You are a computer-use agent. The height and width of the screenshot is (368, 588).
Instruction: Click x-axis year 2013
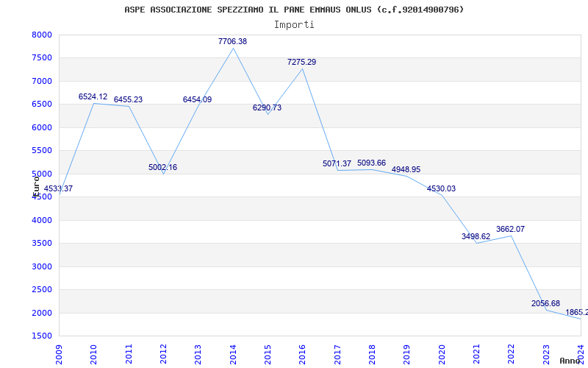point(198,355)
